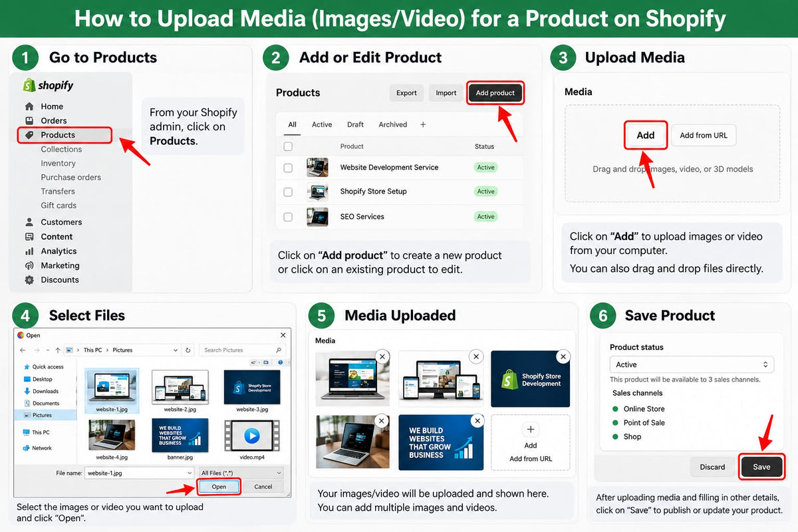This screenshot has width=798, height=532.
Task: Select Downloads in the Open dialog sidebar
Action: [x=41, y=391]
